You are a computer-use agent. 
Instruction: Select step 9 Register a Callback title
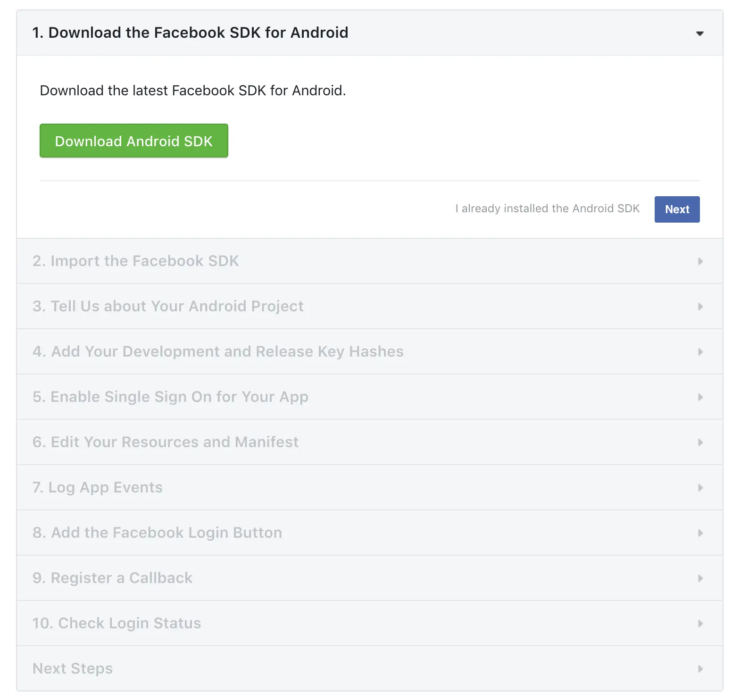coord(113,578)
